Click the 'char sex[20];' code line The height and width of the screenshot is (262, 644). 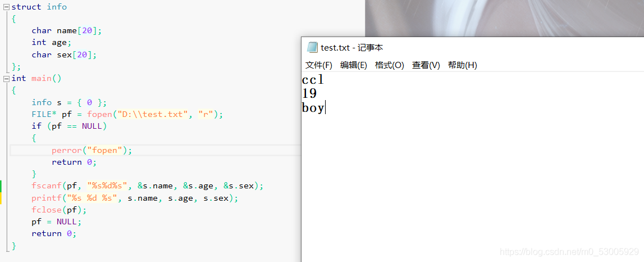click(x=63, y=55)
